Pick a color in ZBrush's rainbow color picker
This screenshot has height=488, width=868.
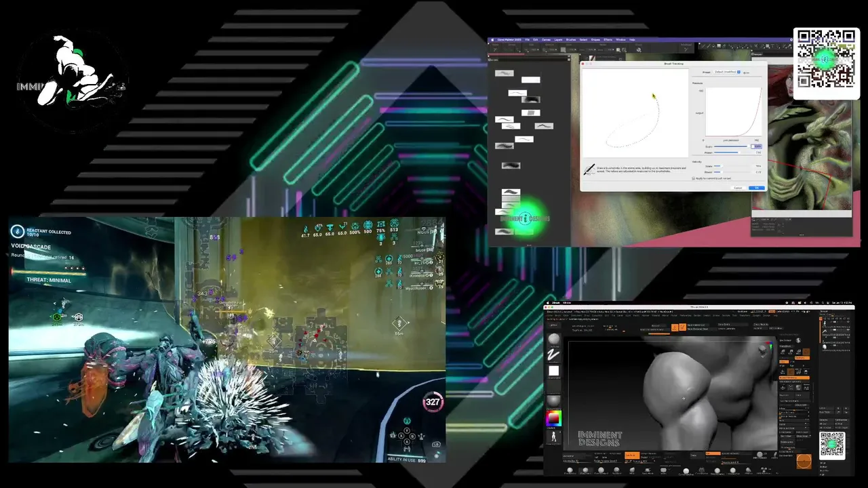tap(554, 418)
